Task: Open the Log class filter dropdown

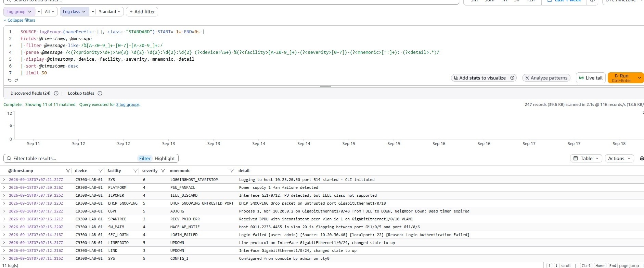Action: click(74, 12)
